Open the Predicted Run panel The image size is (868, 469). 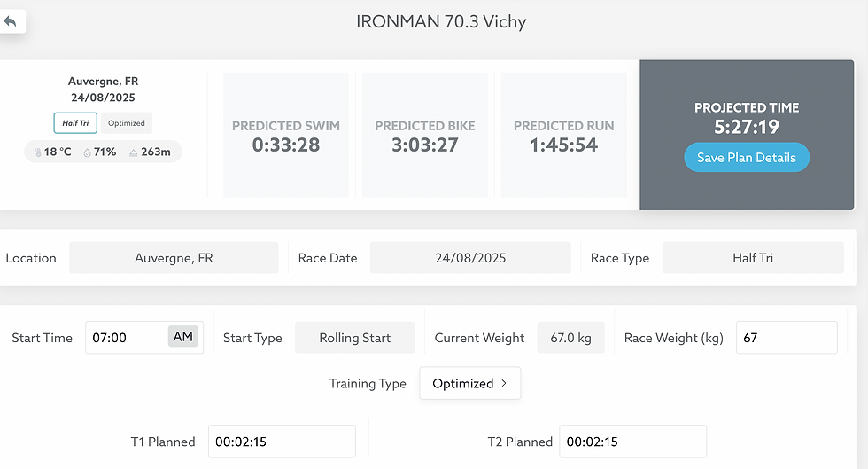click(x=564, y=135)
